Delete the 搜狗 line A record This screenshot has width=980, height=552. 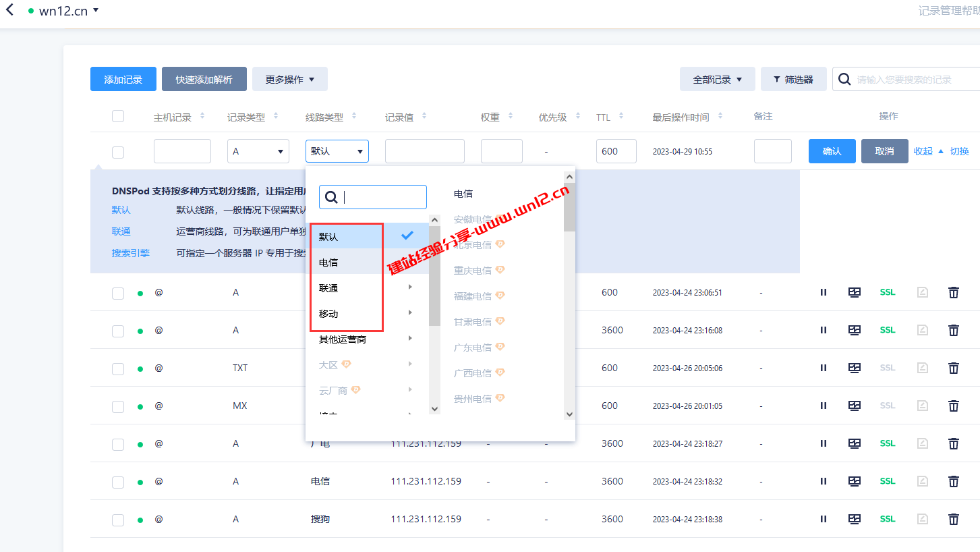[x=954, y=519]
